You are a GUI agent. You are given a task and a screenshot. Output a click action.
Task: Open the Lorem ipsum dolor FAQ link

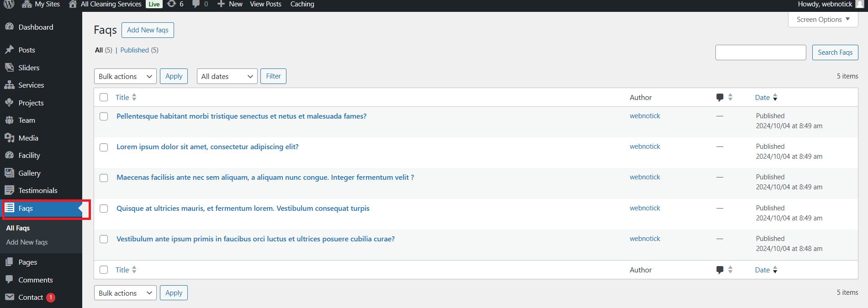(207, 147)
